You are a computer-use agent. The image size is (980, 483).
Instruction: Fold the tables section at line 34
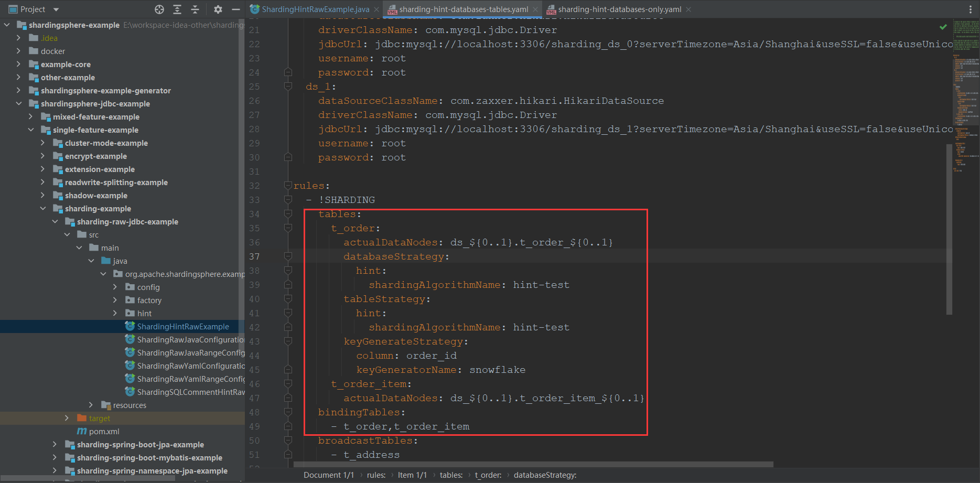(x=287, y=214)
